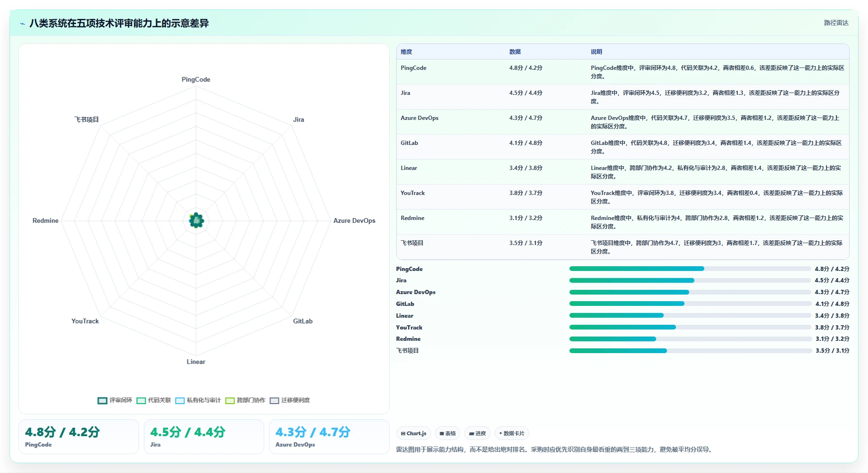Click the Linear table row name
Viewport: 868px width, 473px height.
[x=409, y=168]
